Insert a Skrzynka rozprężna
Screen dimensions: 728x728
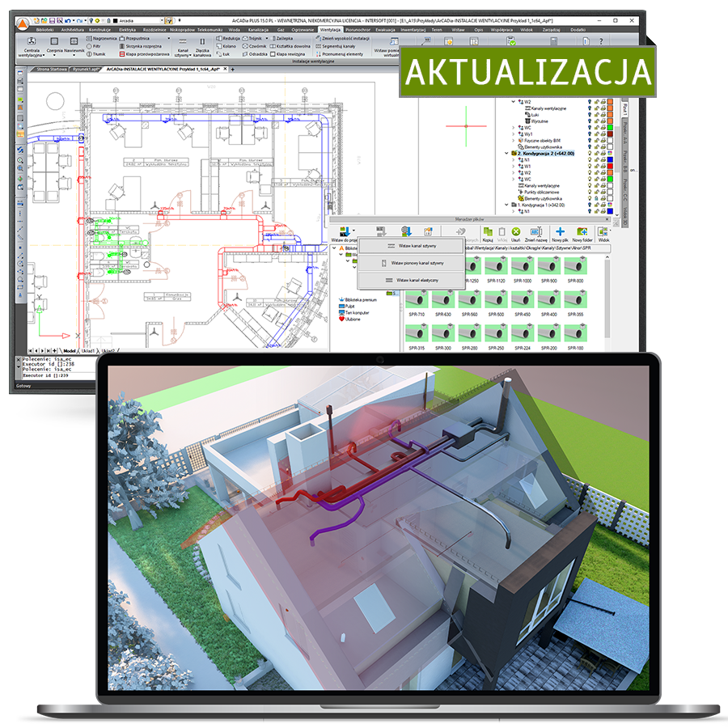coord(141,46)
